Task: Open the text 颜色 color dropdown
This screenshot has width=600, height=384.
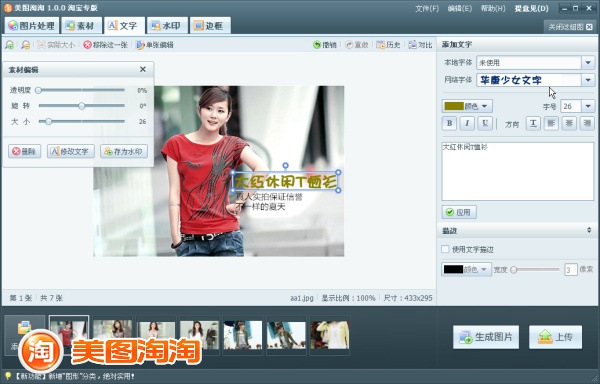Action: [x=484, y=106]
